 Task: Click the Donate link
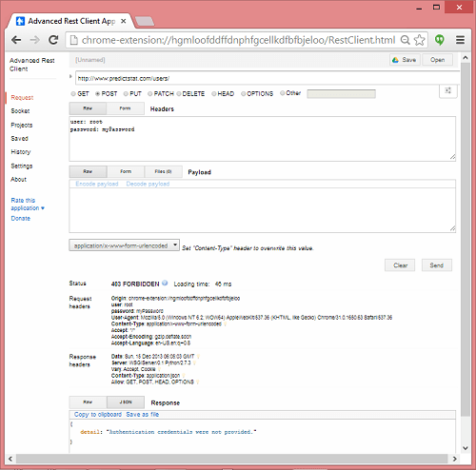[21, 219]
